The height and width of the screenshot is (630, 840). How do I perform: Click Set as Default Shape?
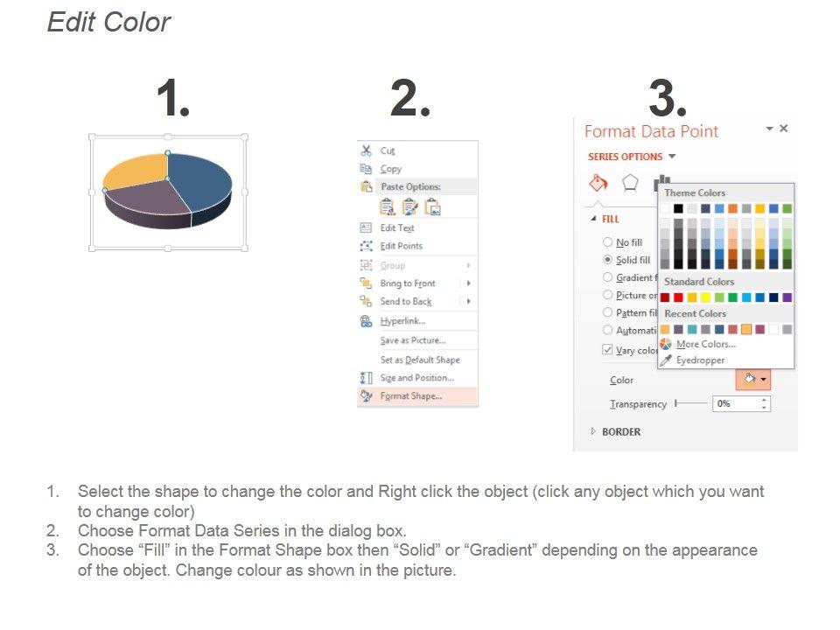tap(419, 360)
